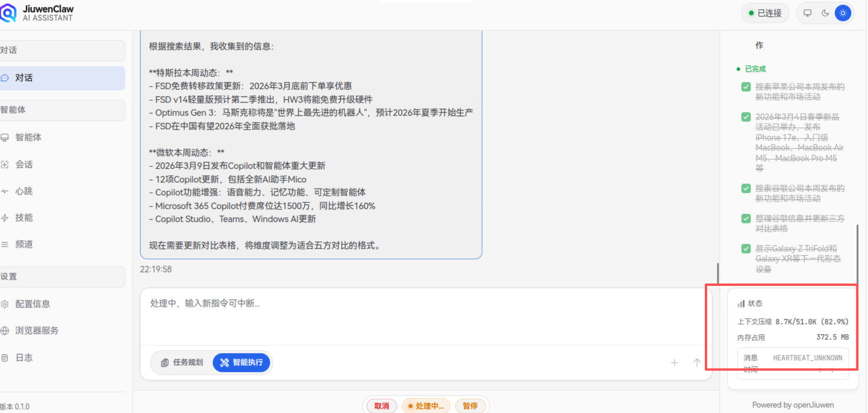
Task: Toggle checkbox for 搜索谷歌公司 task
Action: click(746, 189)
